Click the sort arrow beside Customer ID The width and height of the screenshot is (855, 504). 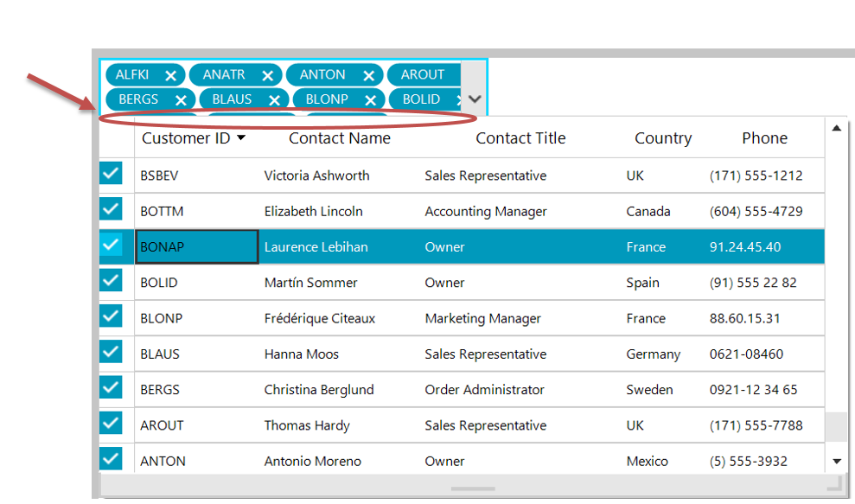pos(241,138)
